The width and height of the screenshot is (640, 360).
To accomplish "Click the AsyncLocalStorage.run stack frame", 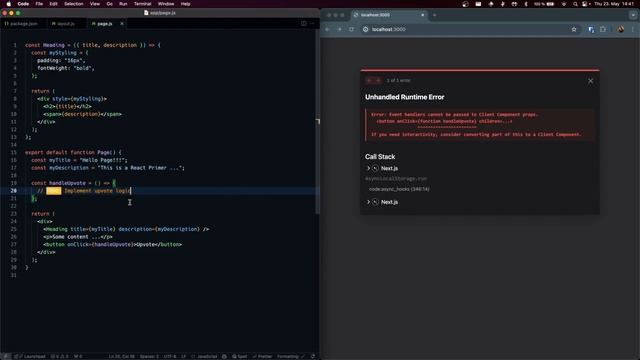I will (x=396, y=179).
